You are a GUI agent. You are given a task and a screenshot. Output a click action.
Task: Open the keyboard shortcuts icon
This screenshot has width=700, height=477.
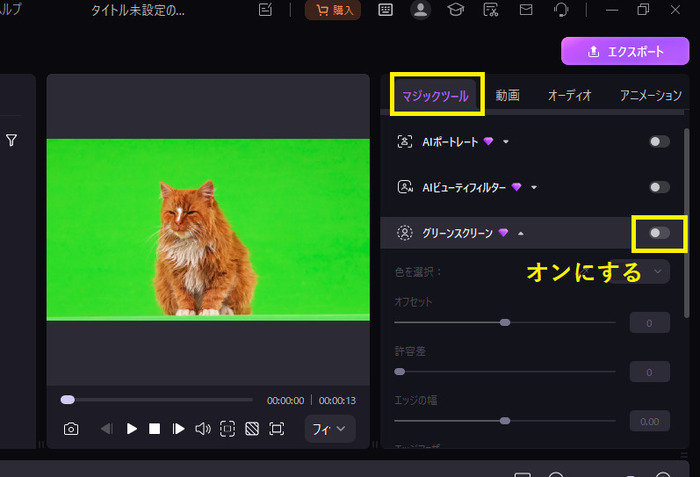tap(385, 10)
